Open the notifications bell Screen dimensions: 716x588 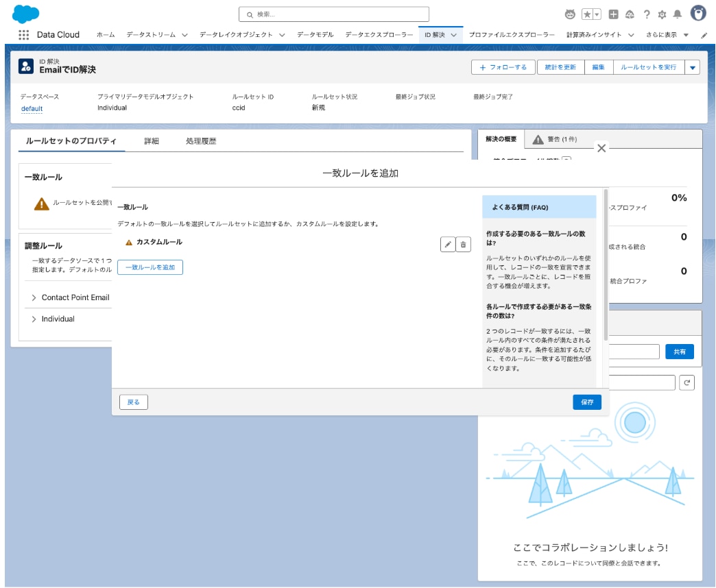click(678, 14)
